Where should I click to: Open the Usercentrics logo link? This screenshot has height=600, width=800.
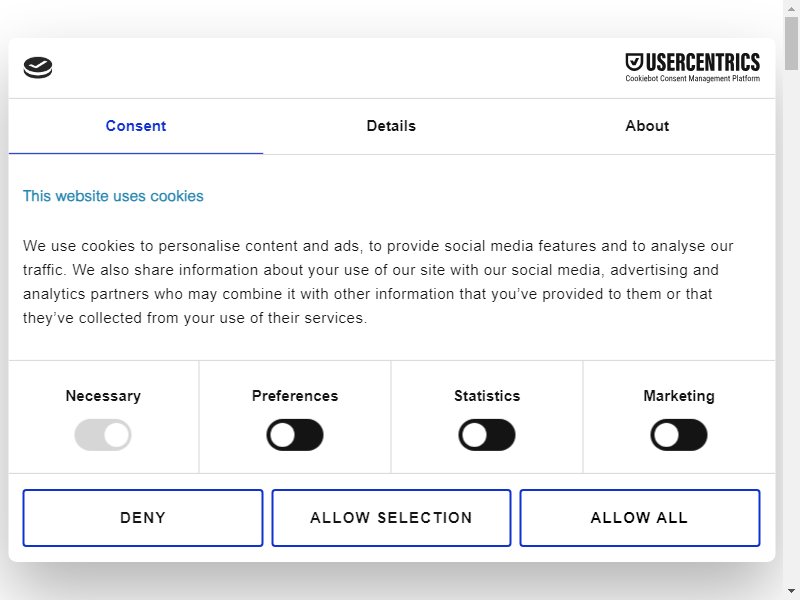click(692, 67)
